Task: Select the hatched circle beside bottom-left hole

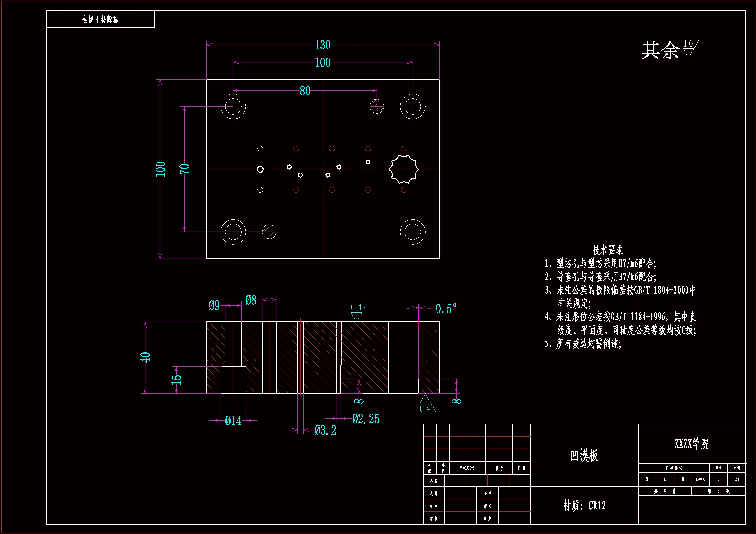Action: (x=269, y=232)
